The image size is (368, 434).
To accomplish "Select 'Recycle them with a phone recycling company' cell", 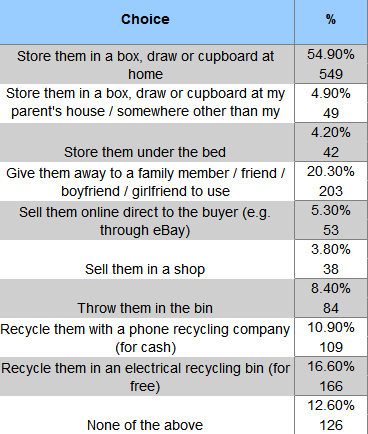I will (147, 337).
